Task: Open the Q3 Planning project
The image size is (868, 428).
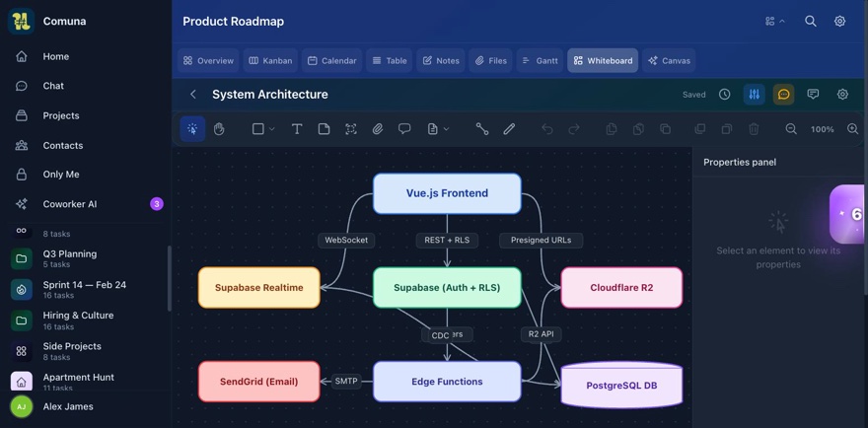Action: pyautogui.click(x=86, y=258)
